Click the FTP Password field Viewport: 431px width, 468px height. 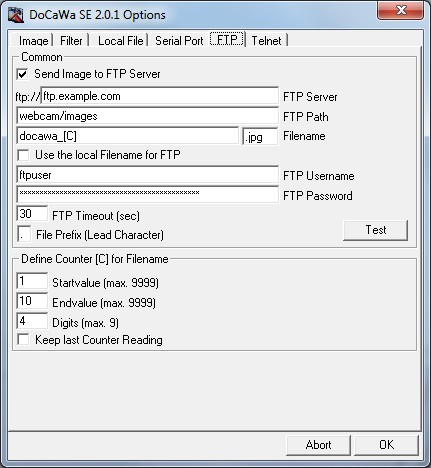(147, 194)
